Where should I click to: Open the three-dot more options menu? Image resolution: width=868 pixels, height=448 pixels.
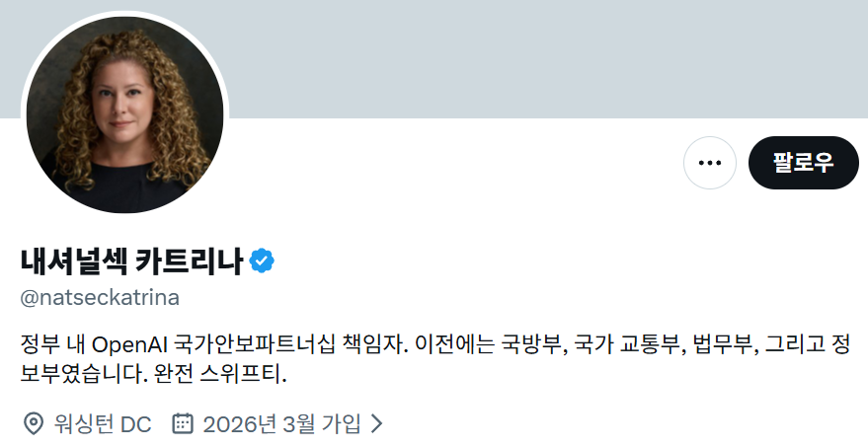click(710, 163)
